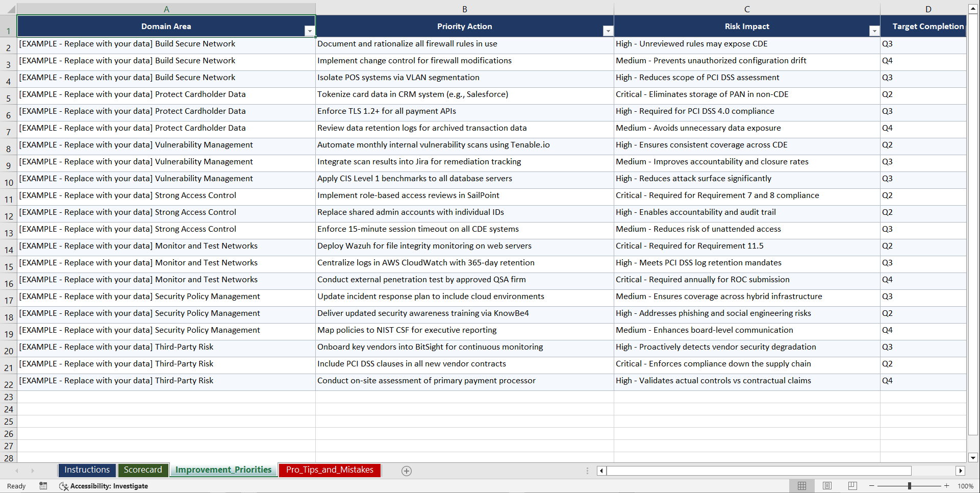The height and width of the screenshot is (493, 980).
Task: Switch to Normal view in status bar
Action: 801,486
